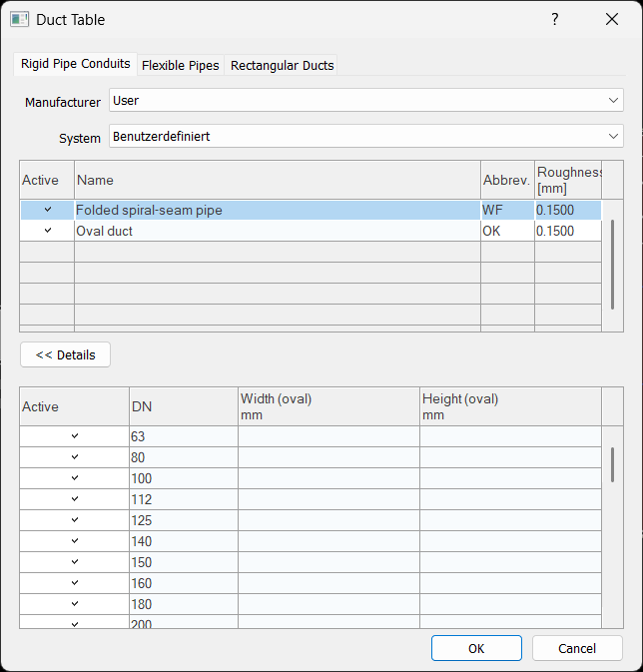Click the DN 180 cell
The height and width of the screenshot is (672, 643).
click(184, 604)
